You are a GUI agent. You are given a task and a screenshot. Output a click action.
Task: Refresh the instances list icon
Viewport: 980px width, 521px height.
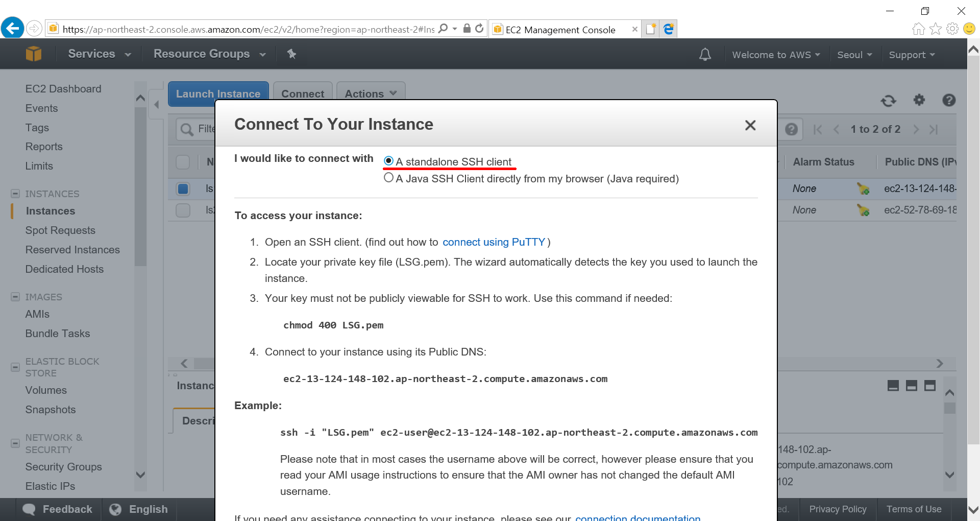(x=888, y=101)
